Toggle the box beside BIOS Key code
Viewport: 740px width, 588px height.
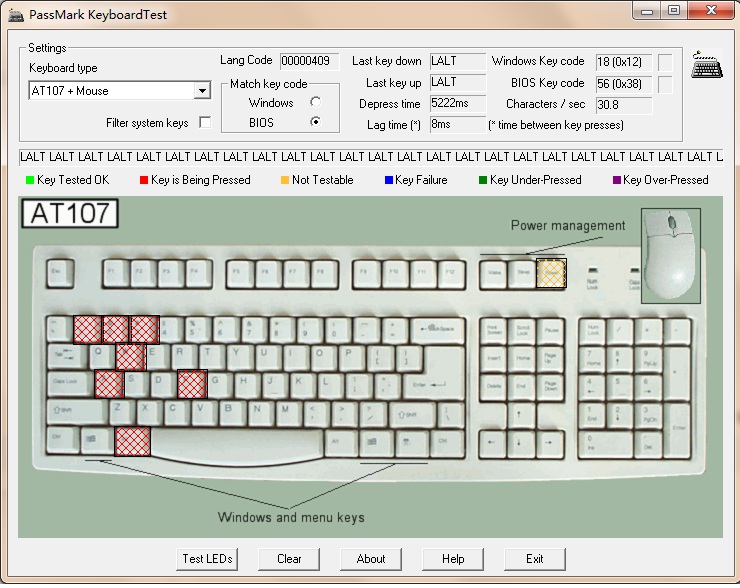point(665,84)
